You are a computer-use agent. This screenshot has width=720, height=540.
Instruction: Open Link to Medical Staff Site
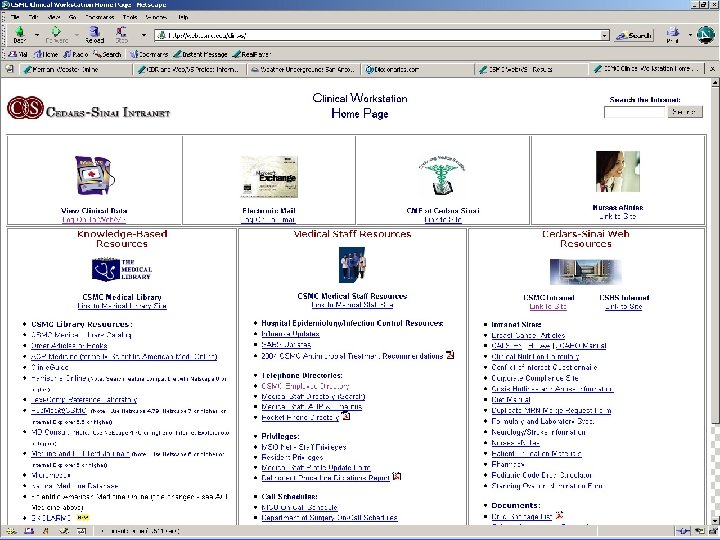coord(352,304)
